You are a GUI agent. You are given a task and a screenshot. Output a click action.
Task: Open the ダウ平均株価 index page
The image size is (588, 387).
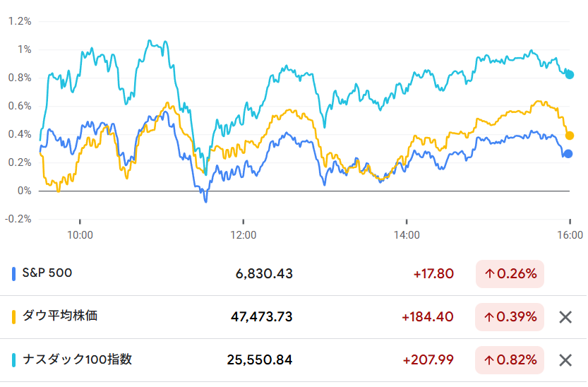[x=61, y=316]
